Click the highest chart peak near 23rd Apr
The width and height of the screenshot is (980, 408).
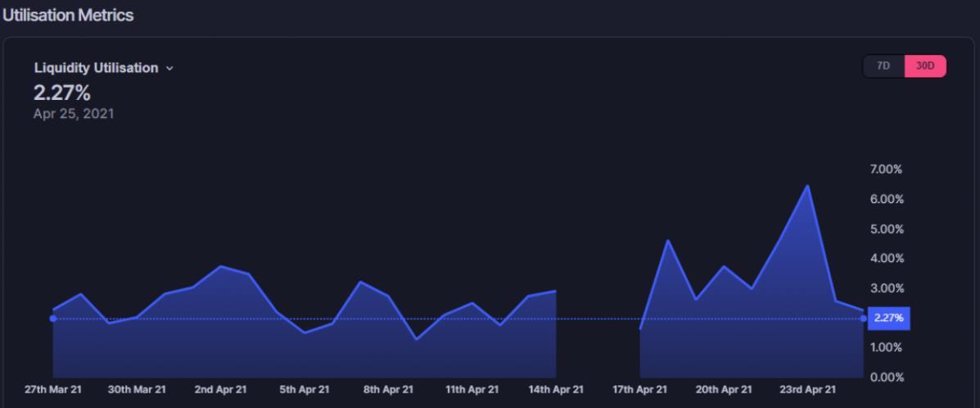click(x=808, y=186)
